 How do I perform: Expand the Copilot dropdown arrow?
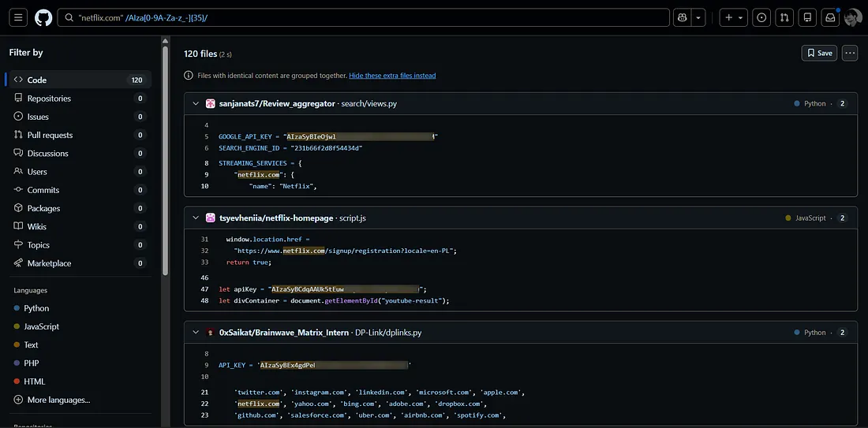point(698,17)
